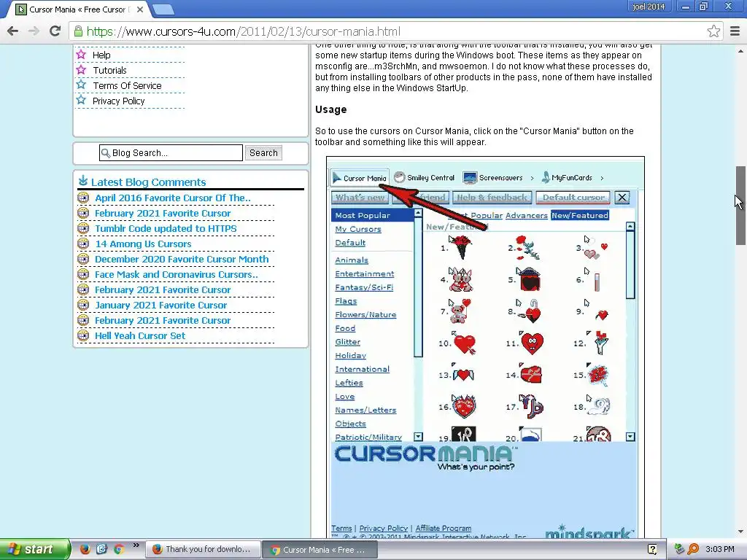Click the download arrow icon beside Latest Blog Comments
Image resolution: width=747 pixels, height=560 pixels.
[x=83, y=181]
